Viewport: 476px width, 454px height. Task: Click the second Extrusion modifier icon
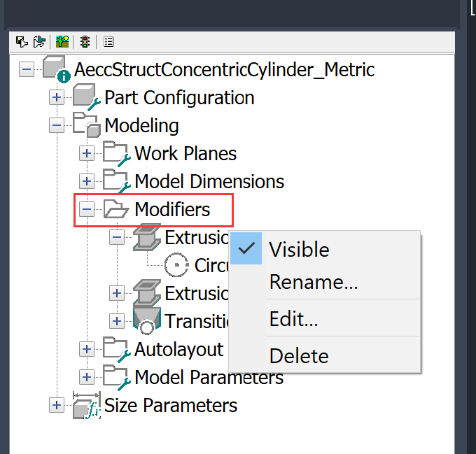147,293
